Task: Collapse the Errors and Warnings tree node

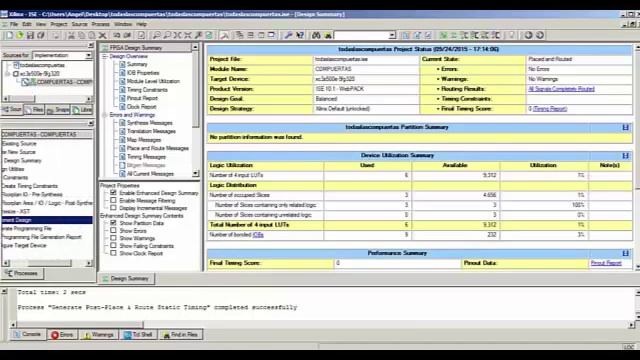Action: click(x=105, y=115)
